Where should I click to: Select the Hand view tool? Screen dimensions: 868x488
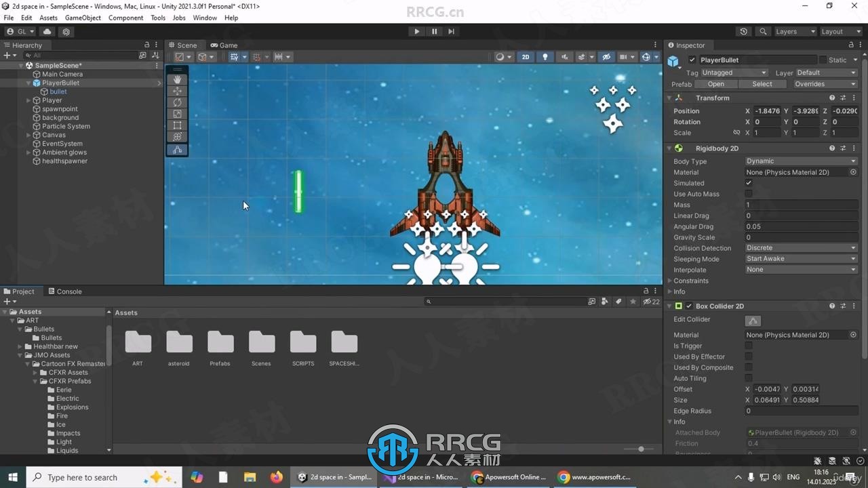coord(177,79)
